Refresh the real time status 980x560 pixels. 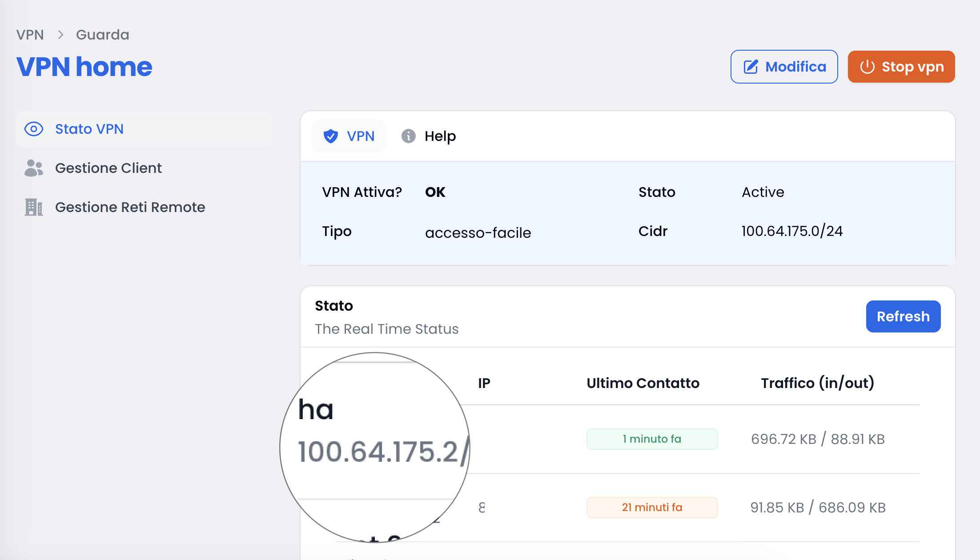tap(903, 316)
